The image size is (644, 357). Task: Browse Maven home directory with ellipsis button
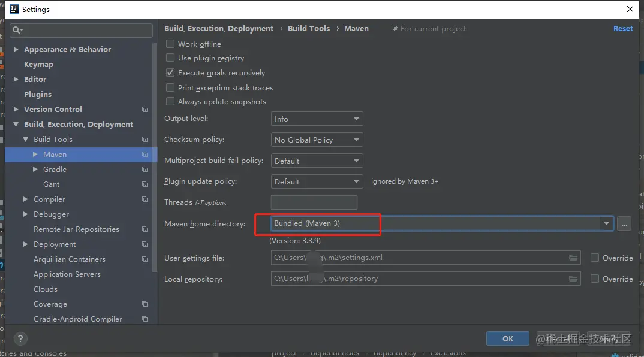point(624,223)
